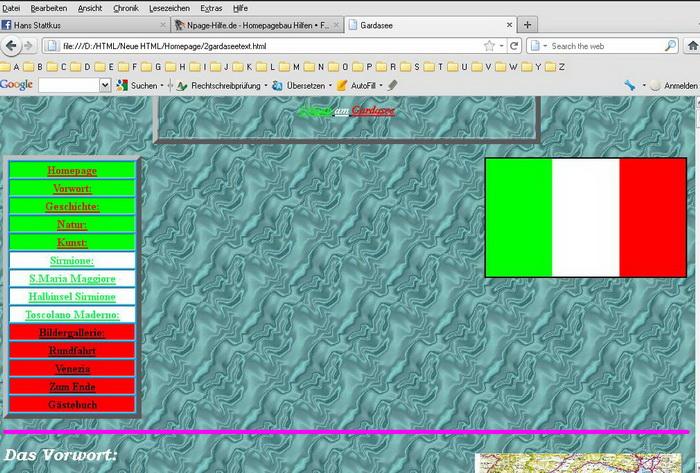This screenshot has height=473, width=700.
Task: Click the Google toolbar wrench settings icon
Action: [x=629, y=86]
